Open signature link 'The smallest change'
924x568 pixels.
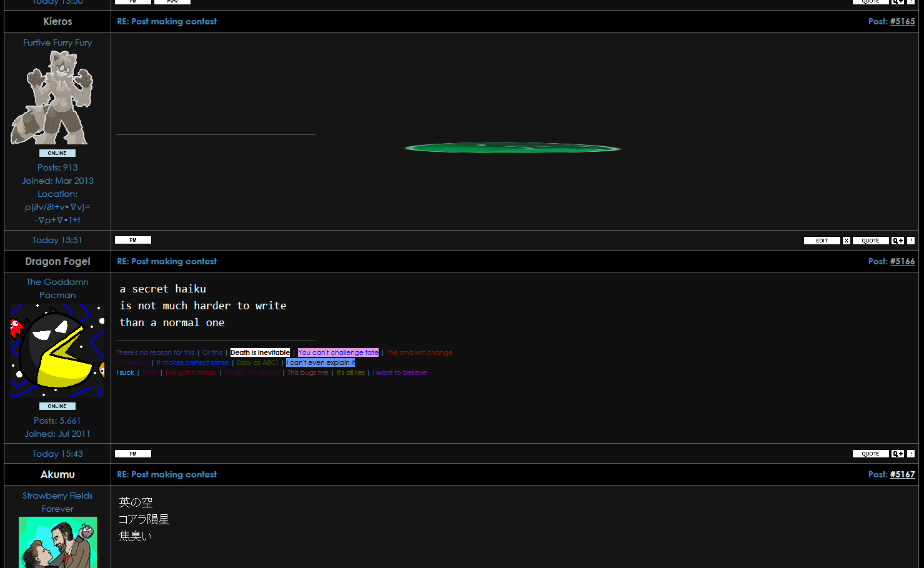[420, 352]
